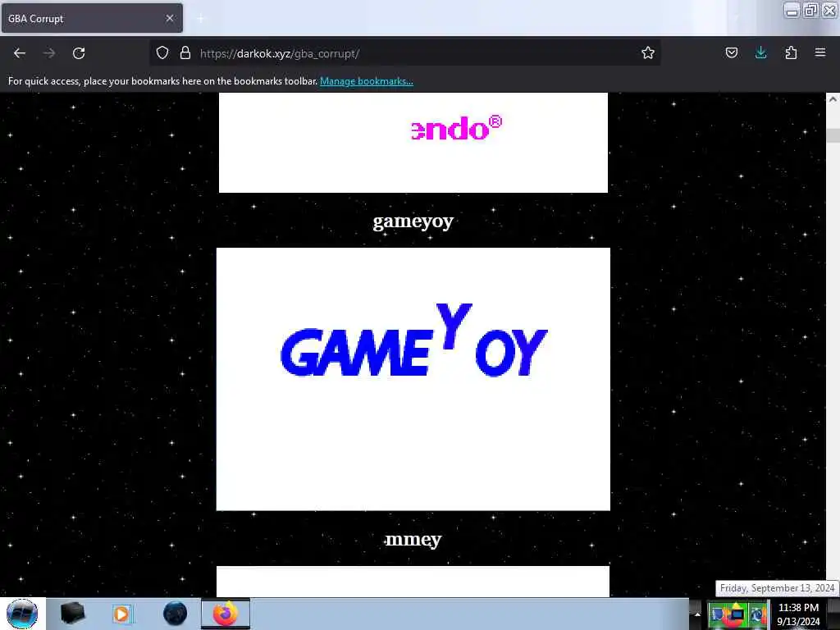Click the vertical scrollbar thumb
The height and width of the screenshot is (630, 840).
tap(833, 135)
